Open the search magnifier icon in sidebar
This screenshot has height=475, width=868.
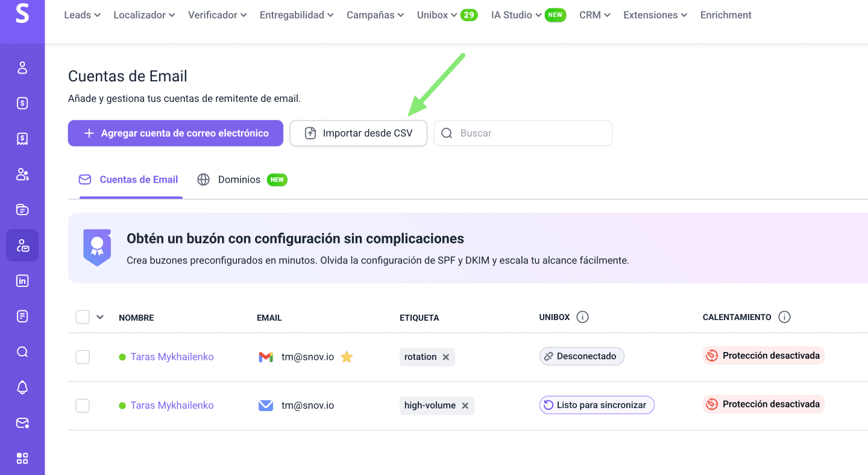click(22, 352)
